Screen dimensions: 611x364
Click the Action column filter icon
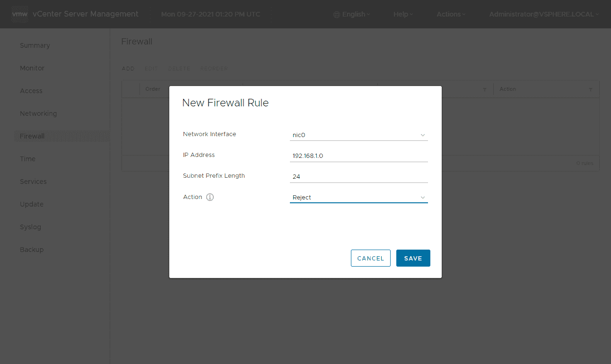tap(590, 89)
